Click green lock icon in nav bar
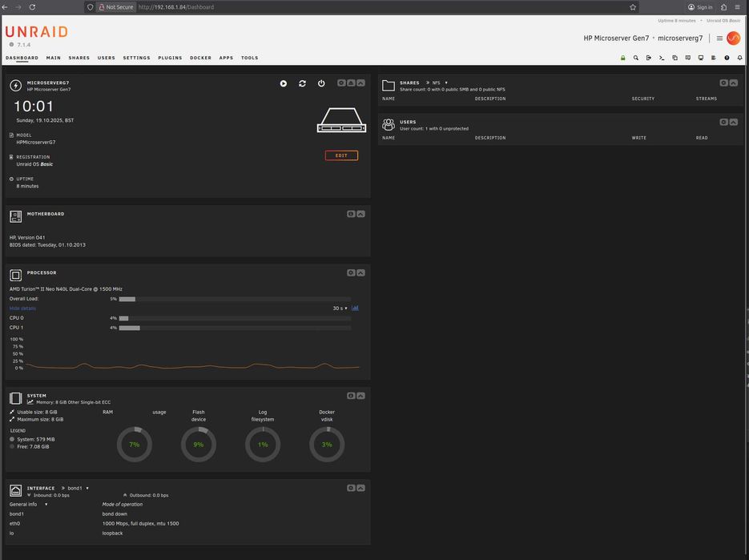Image resolution: width=749 pixels, height=560 pixels. coord(623,58)
